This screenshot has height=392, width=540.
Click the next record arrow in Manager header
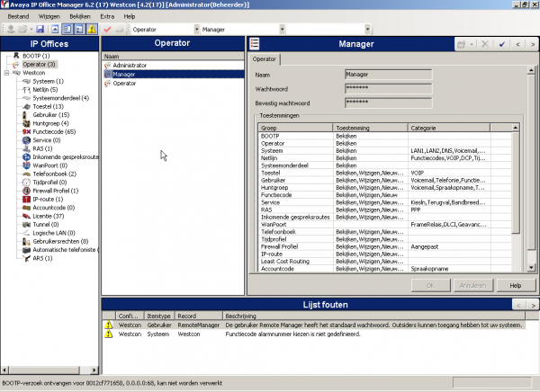pyautogui.click(x=533, y=44)
